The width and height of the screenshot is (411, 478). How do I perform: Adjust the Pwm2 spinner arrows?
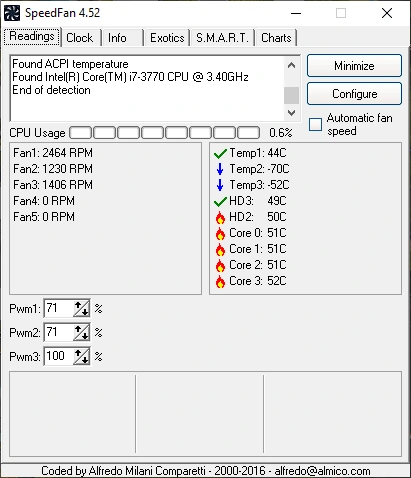click(81, 332)
